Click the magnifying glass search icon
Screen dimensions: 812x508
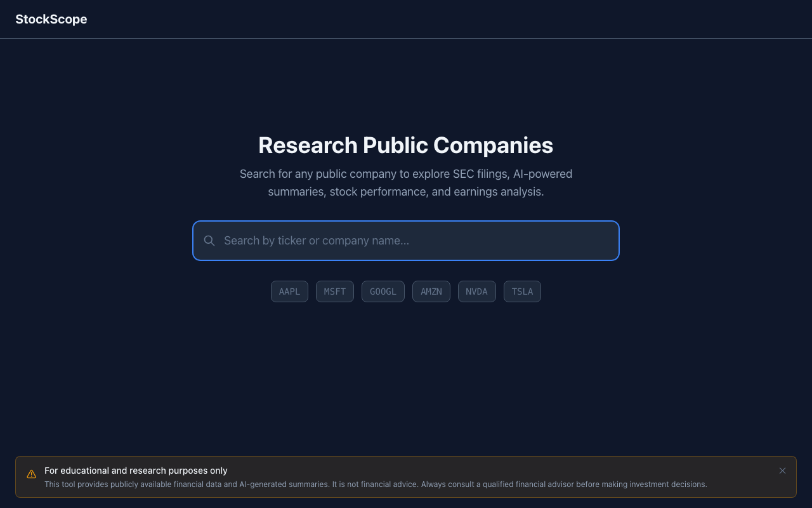[x=209, y=241]
